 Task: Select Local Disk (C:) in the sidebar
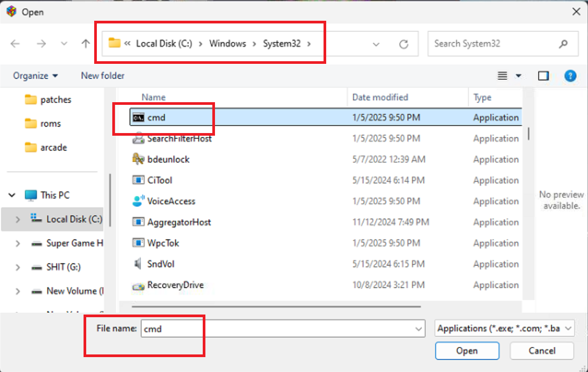pos(67,219)
